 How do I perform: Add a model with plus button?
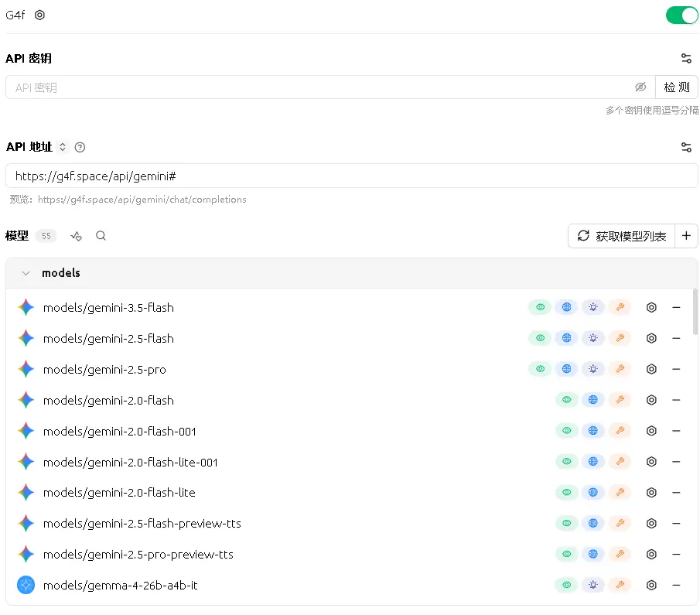[686, 236]
